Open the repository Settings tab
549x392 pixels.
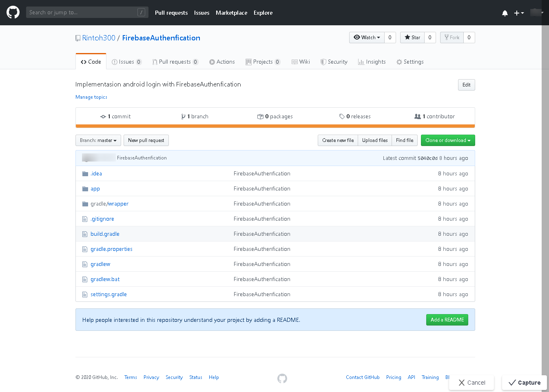[x=410, y=62]
